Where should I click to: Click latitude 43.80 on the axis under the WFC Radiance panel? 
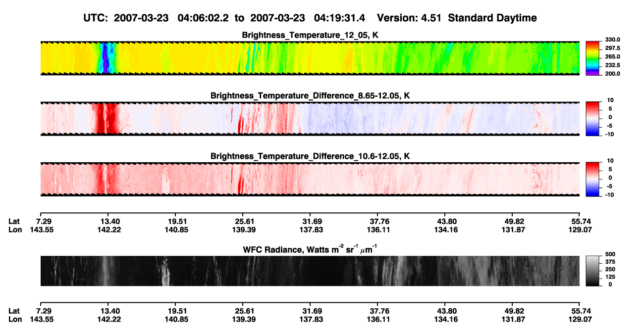coord(446,311)
